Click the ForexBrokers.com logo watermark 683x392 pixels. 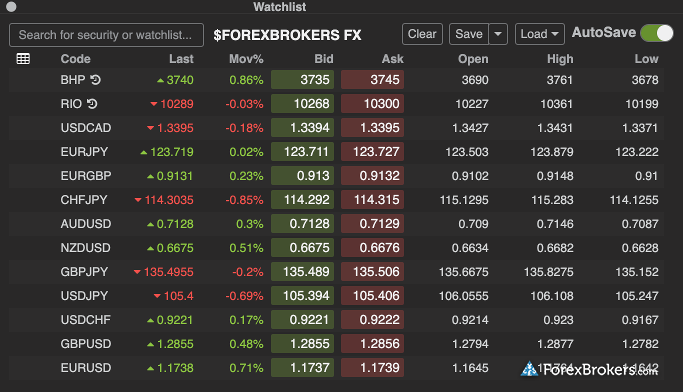(x=589, y=369)
